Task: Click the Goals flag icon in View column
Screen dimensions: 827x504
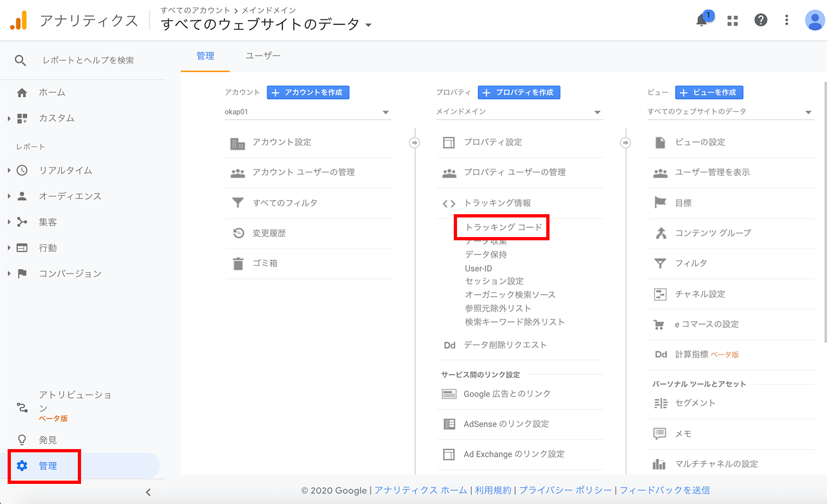Action: (660, 203)
